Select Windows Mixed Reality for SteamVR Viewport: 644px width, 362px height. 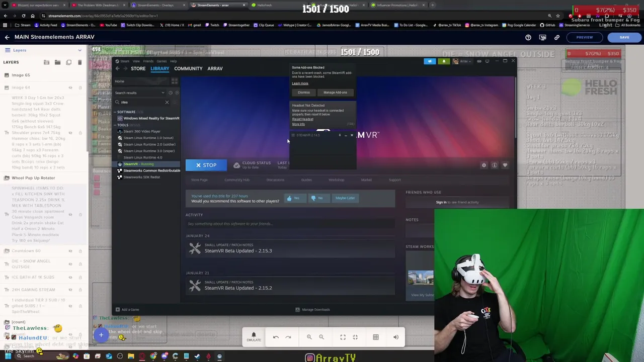tap(151, 119)
